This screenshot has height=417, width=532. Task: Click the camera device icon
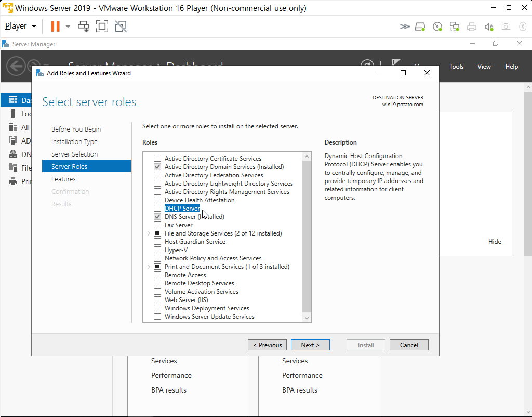point(506,27)
